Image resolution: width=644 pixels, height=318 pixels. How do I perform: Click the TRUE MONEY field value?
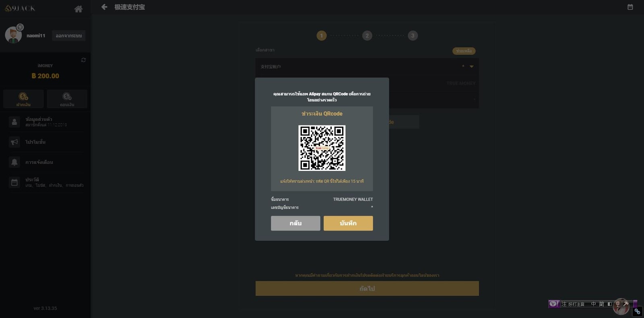click(x=461, y=83)
